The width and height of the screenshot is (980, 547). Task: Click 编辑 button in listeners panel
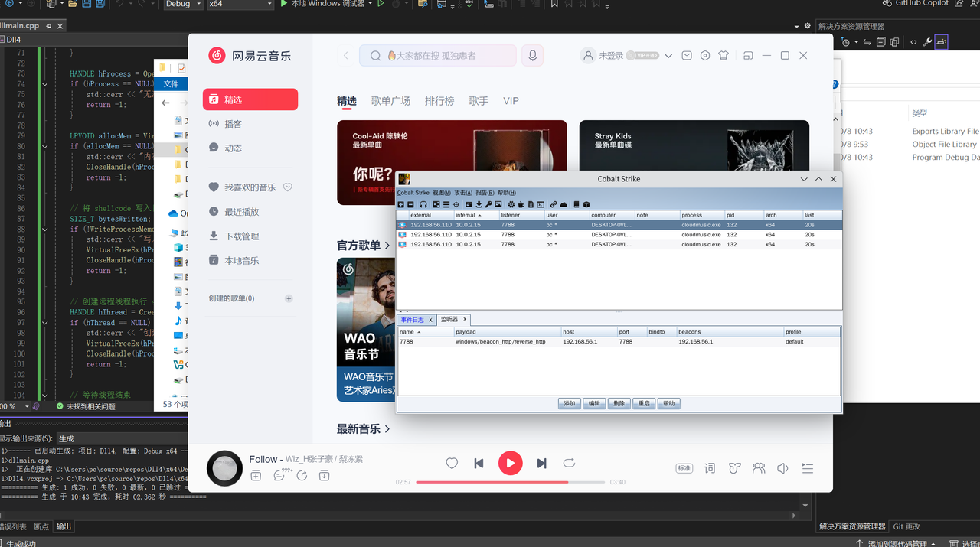594,403
